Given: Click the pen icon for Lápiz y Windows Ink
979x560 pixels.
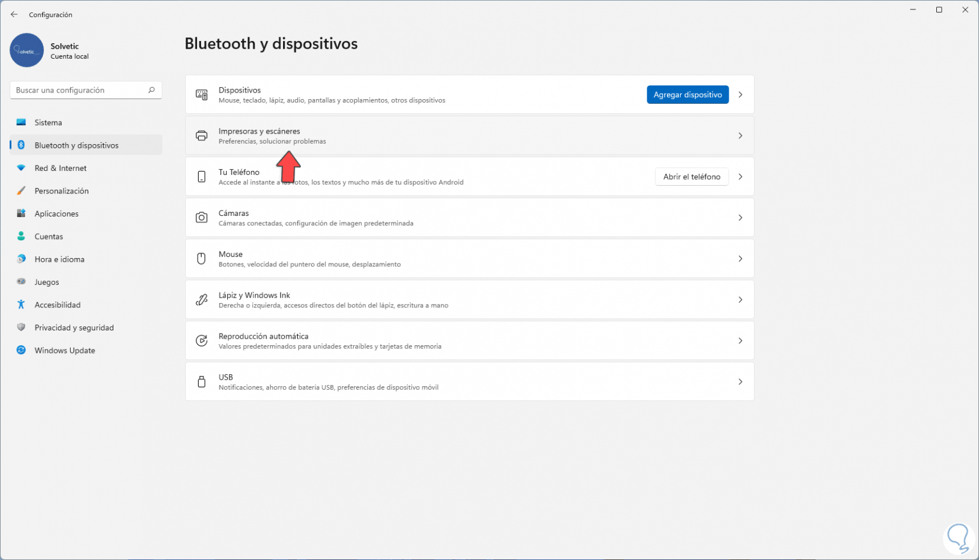Looking at the screenshot, I should point(202,300).
